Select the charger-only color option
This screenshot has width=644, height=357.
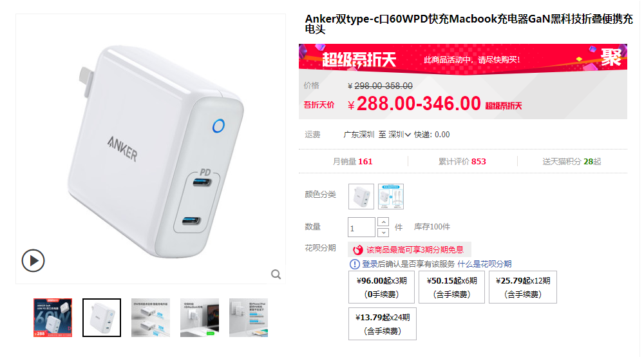coord(361,197)
